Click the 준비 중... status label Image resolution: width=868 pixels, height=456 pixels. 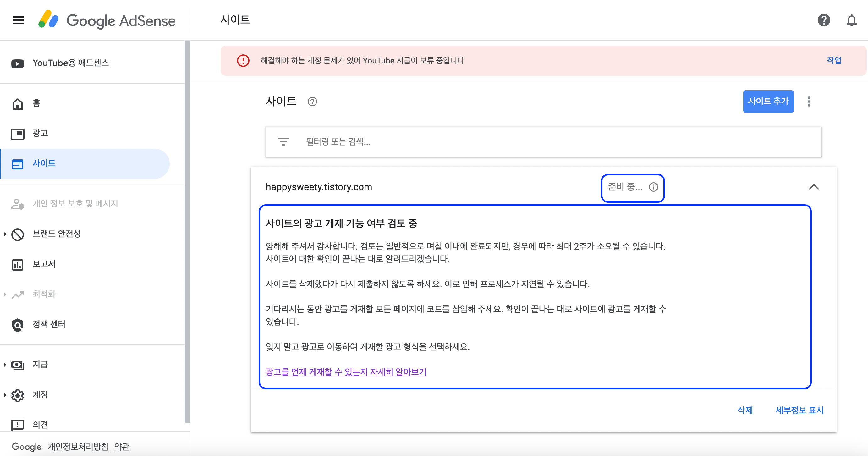pos(625,187)
